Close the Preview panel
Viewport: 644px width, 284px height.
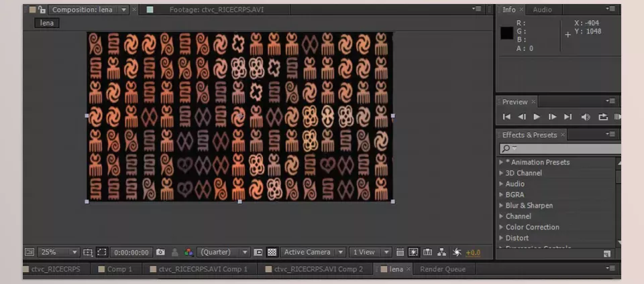[x=533, y=102]
